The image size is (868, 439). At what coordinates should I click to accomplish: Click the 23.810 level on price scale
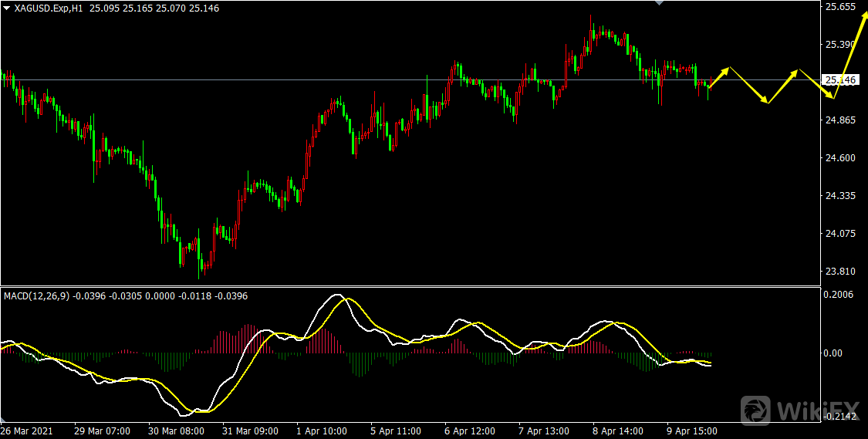tap(840, 272)
